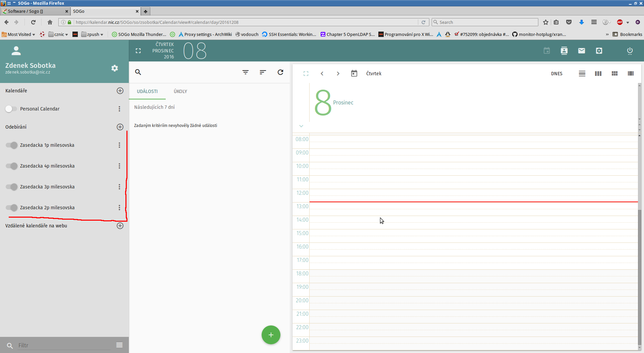Open options menu for Personal Calendar
The width and height of the screenshot is (644, 353).
point(119,109)
